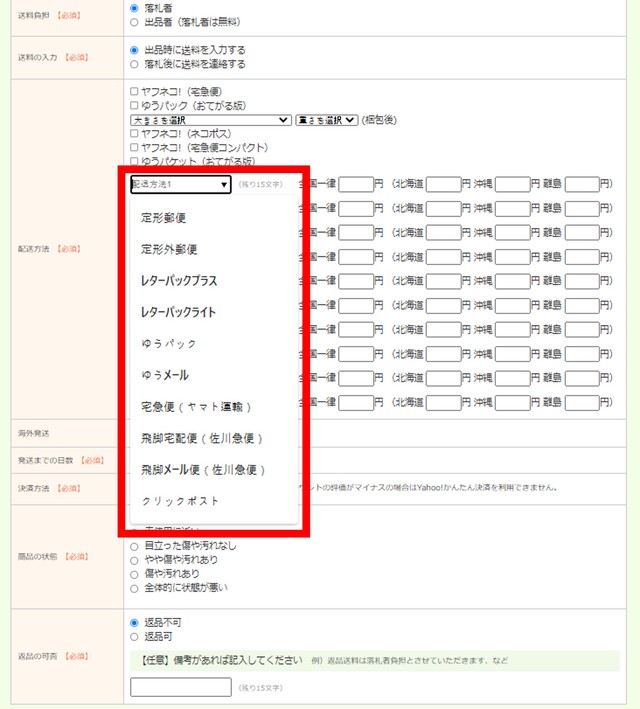Click the return-policy remarks text field
This screenshot has width=640, height=709.
point(181,687)
